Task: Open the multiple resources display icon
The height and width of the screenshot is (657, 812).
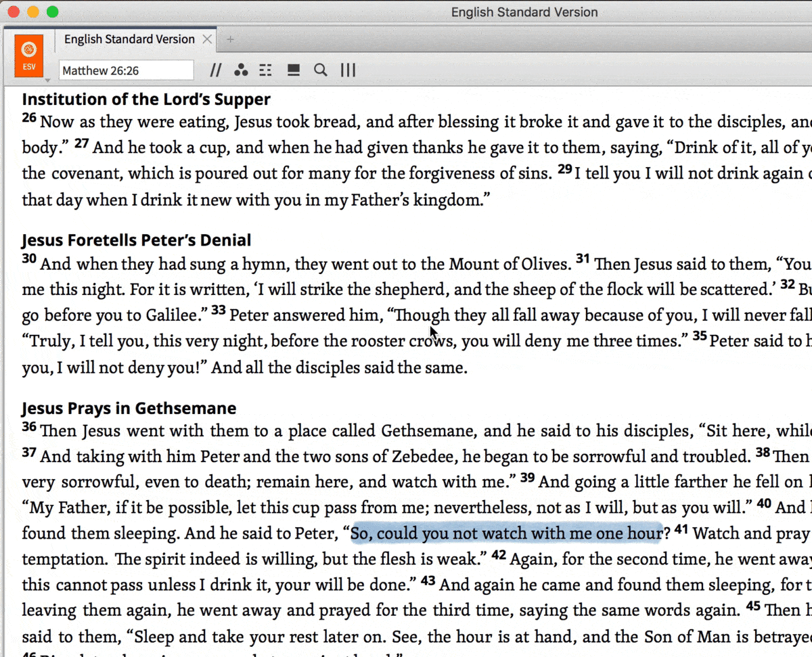Action: click(x=294, y=70)
